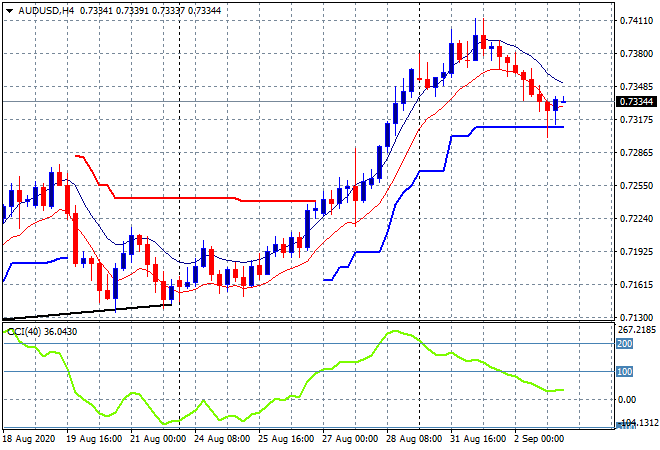
Task: Click the CCI 0.00 level label
Action: tap(627, 399)
